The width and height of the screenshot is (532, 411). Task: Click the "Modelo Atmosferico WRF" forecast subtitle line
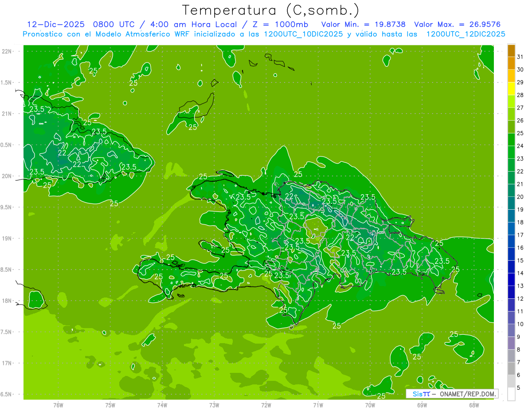coord(264,34)
